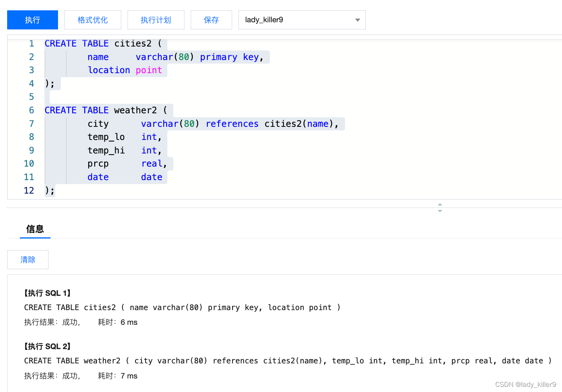Click the CREATE TABLE cities2 result statement
Viewport: 562px width, 392px height.
point(182,308)
